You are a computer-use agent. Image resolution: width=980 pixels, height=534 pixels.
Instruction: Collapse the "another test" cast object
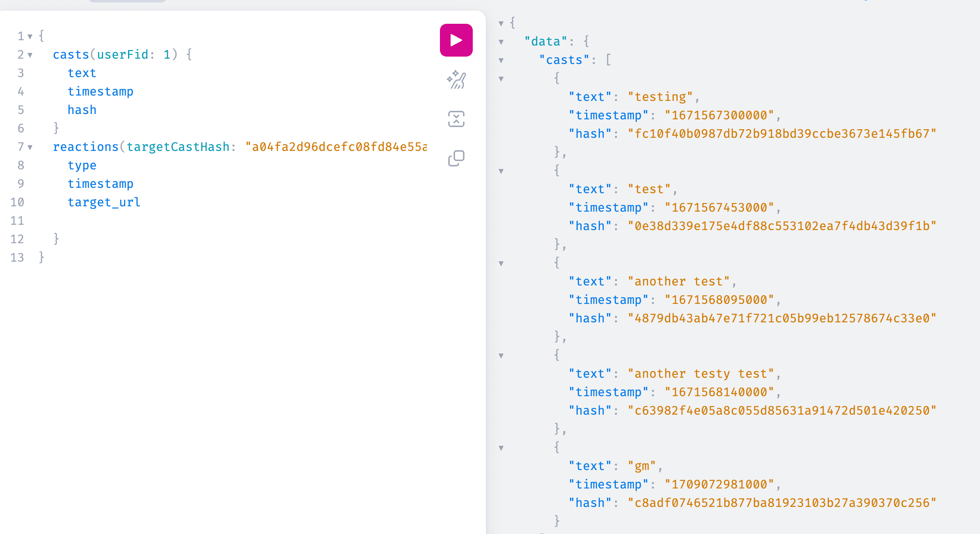point(501,263)
